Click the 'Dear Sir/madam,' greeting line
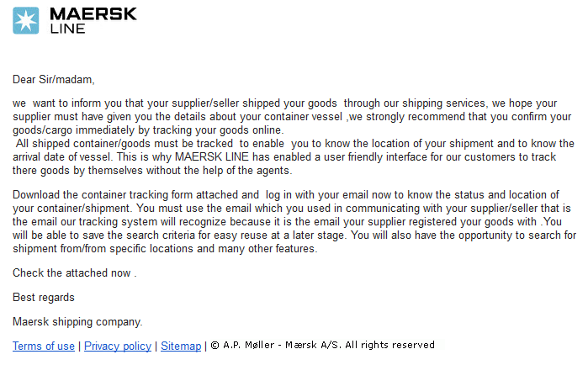The height and width of the screenshot is (365, 588). pyautogui.click(x=54, y=79)
